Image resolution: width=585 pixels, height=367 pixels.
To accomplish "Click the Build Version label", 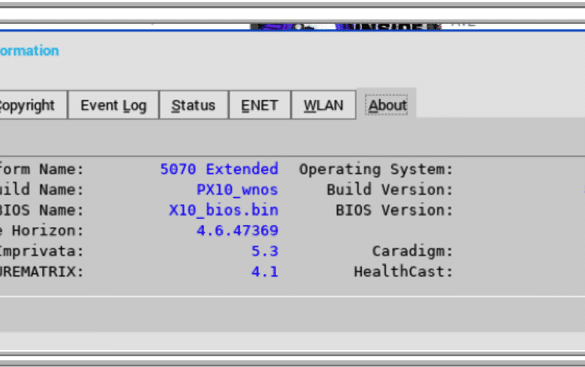I will tap(390, 190).
